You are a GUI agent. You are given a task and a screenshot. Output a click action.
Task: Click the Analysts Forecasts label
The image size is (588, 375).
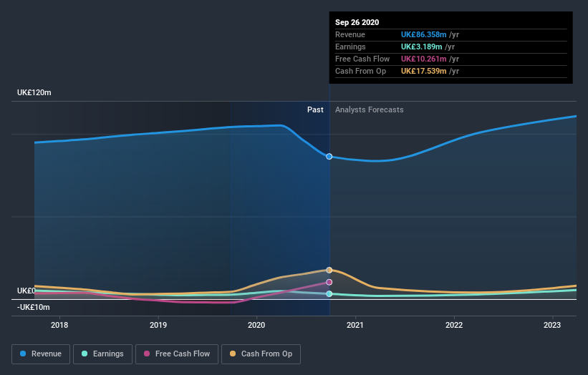370,109
